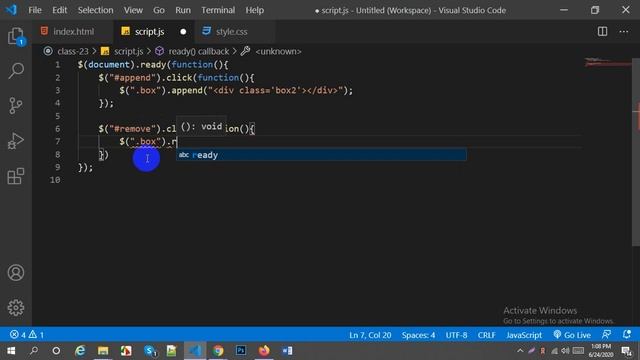This screenshot has width=640, height=360.
Task: Open Source Control view in activity bar
Action: tap(16, 106)
